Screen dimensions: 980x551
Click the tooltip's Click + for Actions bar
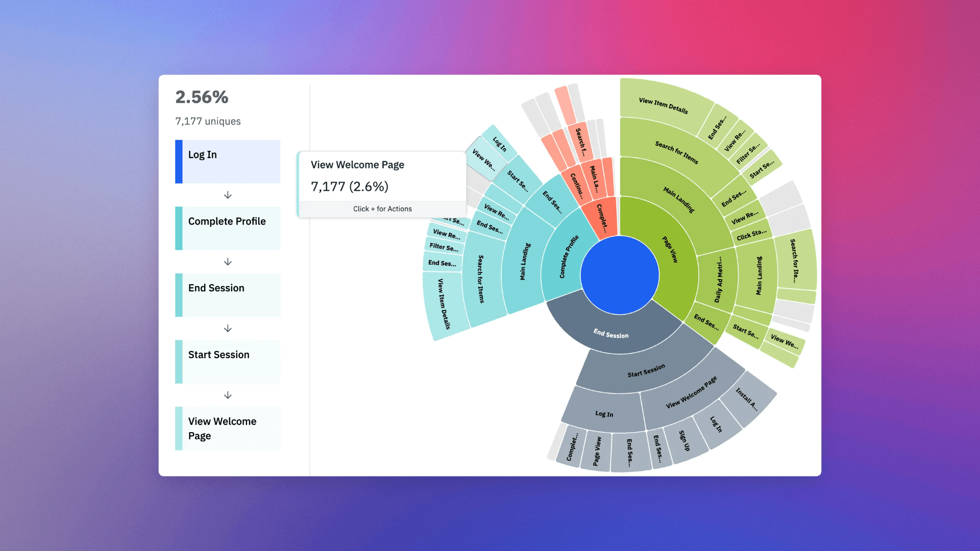(382, 209)
